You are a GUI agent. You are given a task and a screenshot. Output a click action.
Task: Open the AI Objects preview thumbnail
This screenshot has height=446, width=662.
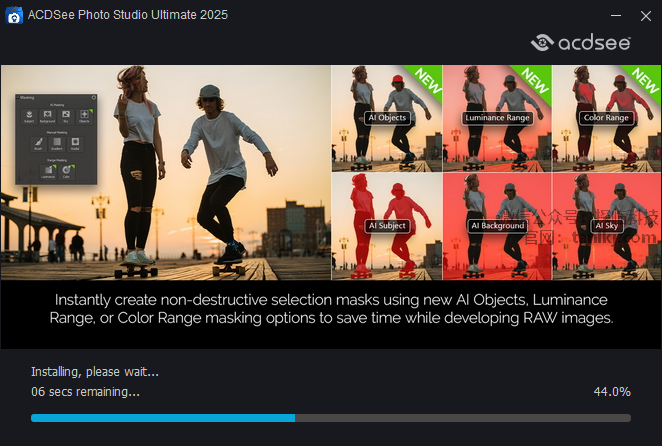pyautogui.click(x=386, y=118)
